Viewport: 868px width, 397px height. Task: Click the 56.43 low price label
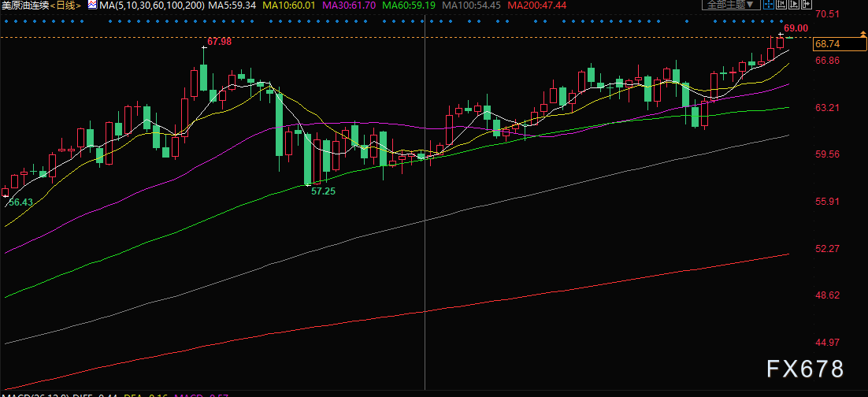(x=21, y=202)
